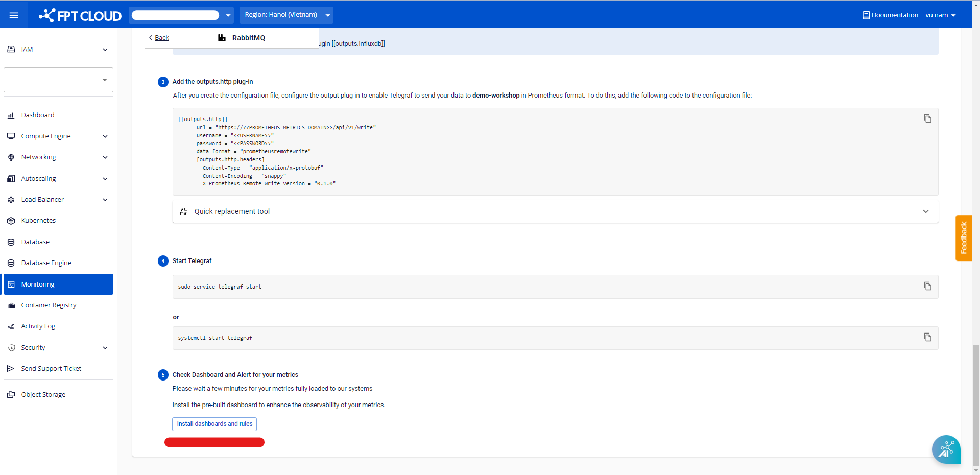Copy the sudo service telegraf start command
Viewport: 980px width, 475px height.
coord(927,286)
